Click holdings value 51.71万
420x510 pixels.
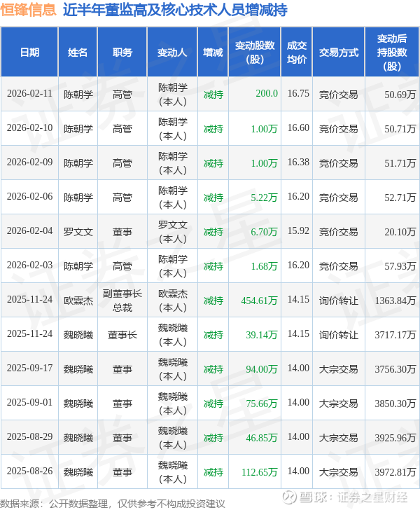400,163
